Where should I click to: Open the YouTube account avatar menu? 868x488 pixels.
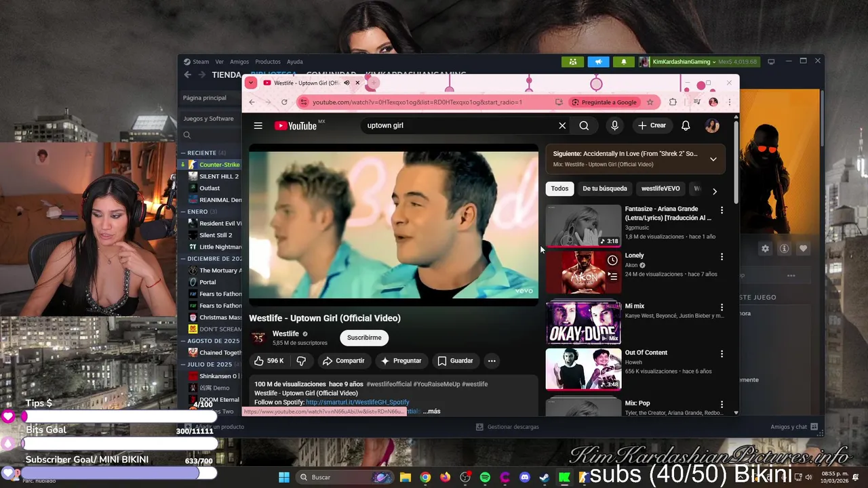coord(712,125)
